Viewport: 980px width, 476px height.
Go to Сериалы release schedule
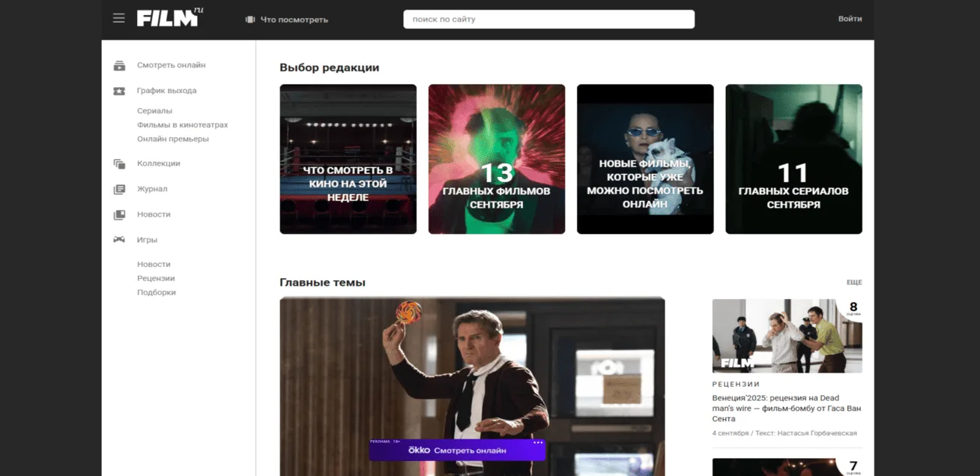pos(154,111)
